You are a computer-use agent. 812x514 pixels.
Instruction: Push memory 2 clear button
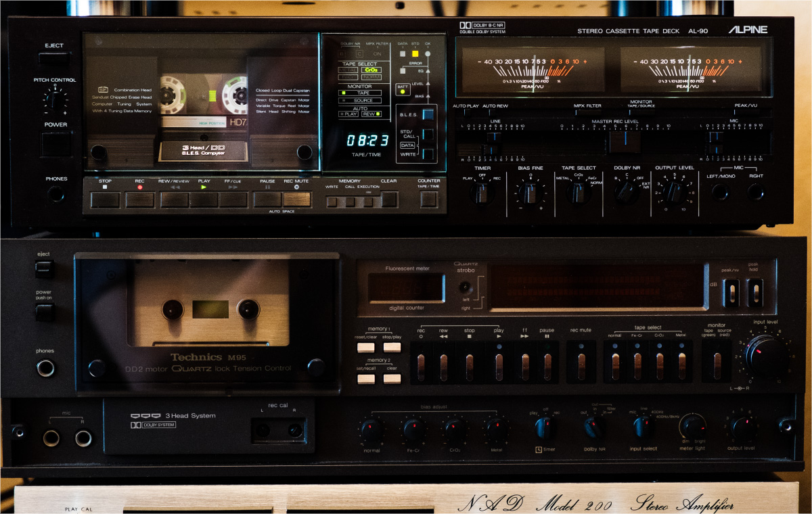coord(392,378)
